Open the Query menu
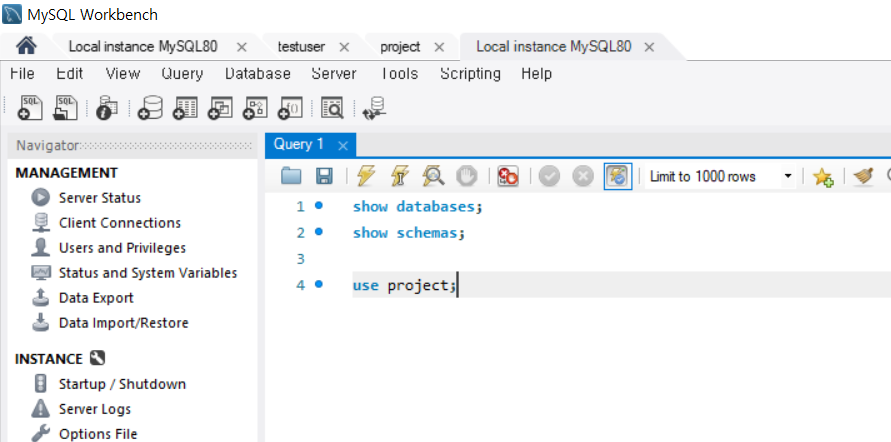Image resolution: width=891 pixels, height=442 pixels. [182, 73]
